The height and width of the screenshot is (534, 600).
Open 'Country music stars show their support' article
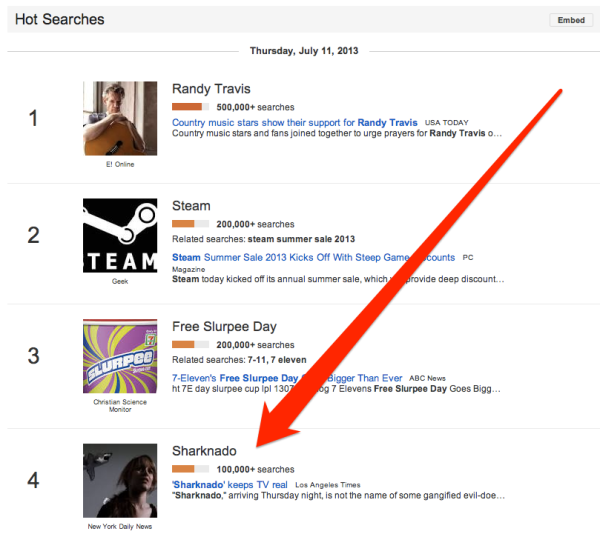294,122
